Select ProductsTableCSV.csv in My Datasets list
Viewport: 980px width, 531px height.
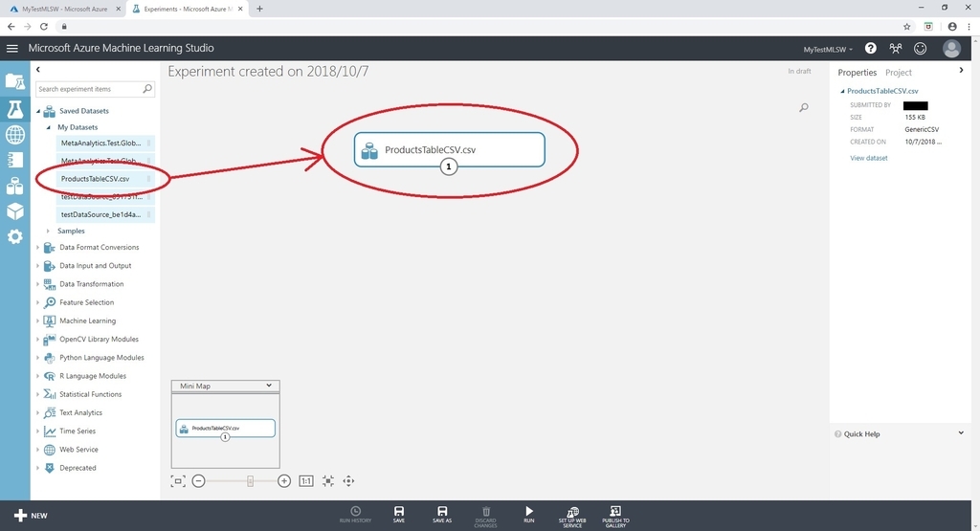coord(105,179)
